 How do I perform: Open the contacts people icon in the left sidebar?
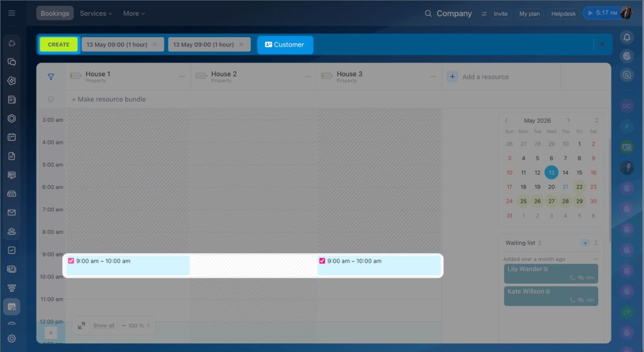pos(12,231)
